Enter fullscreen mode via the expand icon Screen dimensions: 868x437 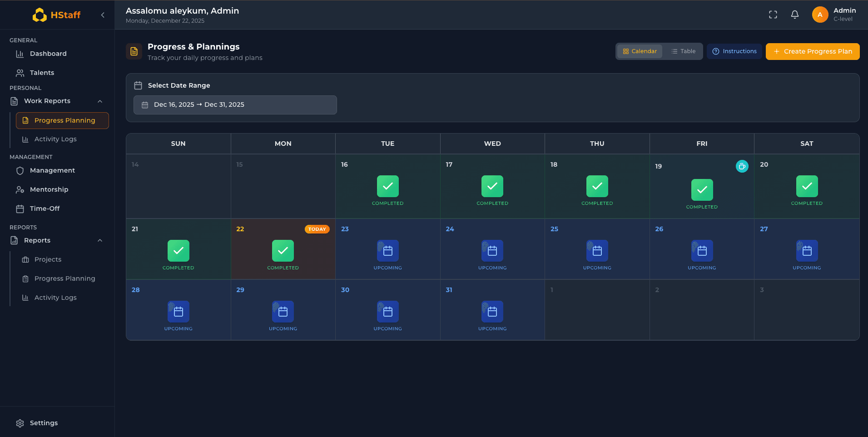(773, 15)
